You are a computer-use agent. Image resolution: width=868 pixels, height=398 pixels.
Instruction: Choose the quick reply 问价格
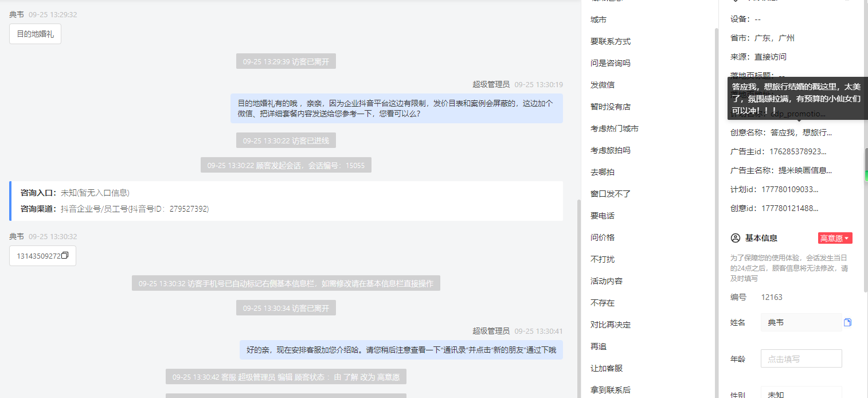(x=603, y=237)
